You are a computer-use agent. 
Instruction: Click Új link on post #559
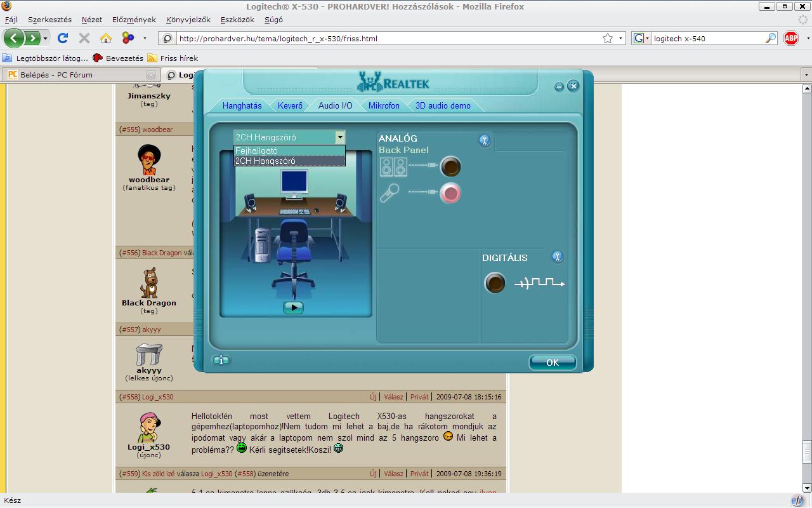click(373, 474)
